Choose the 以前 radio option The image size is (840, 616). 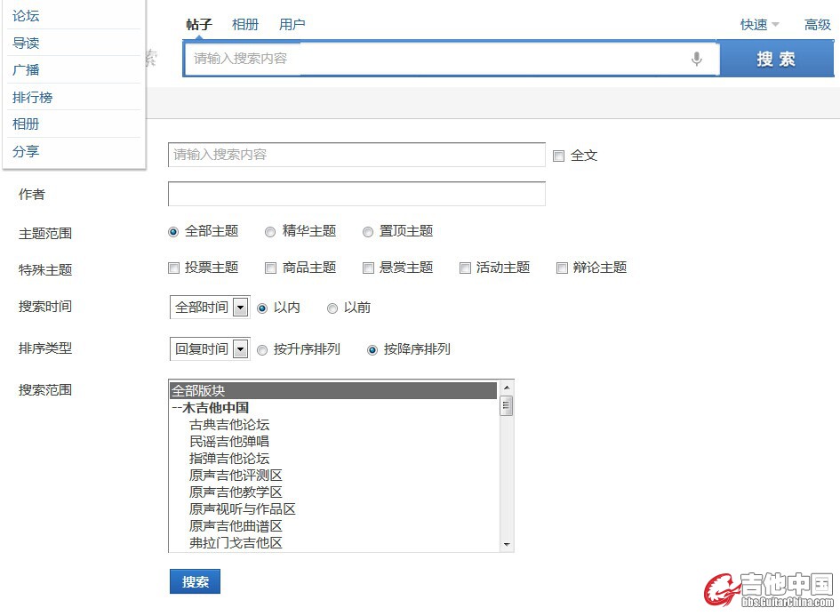pos(332,308)
